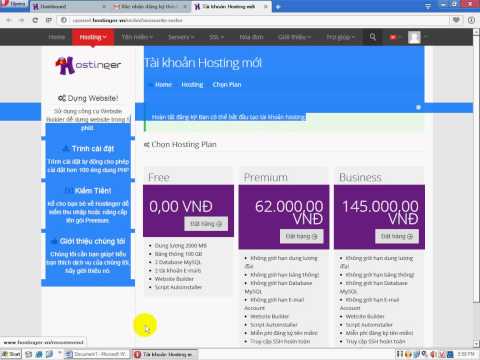Click the 'Website Builder' item in the Free plan list

(174, 279)
